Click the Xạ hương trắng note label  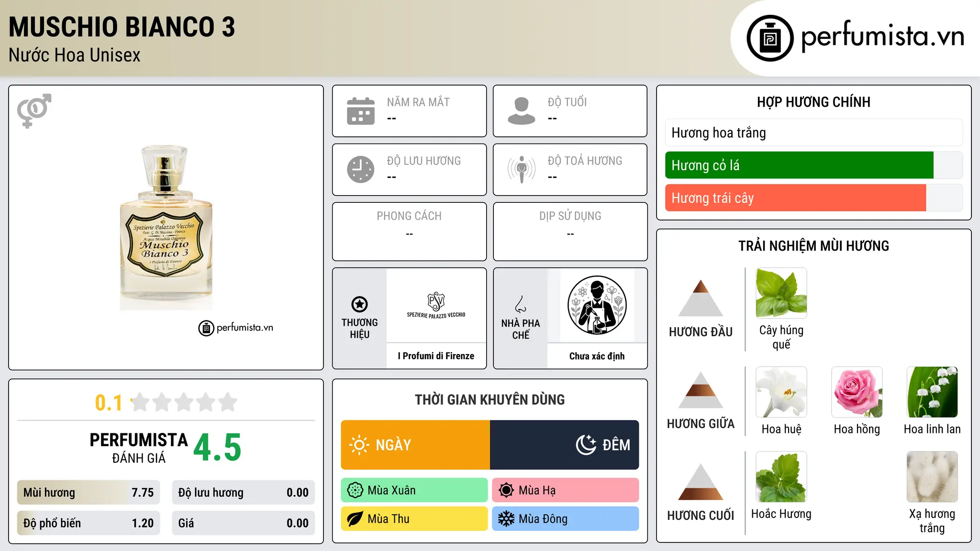pyautogui.click(x=932, y=521)
